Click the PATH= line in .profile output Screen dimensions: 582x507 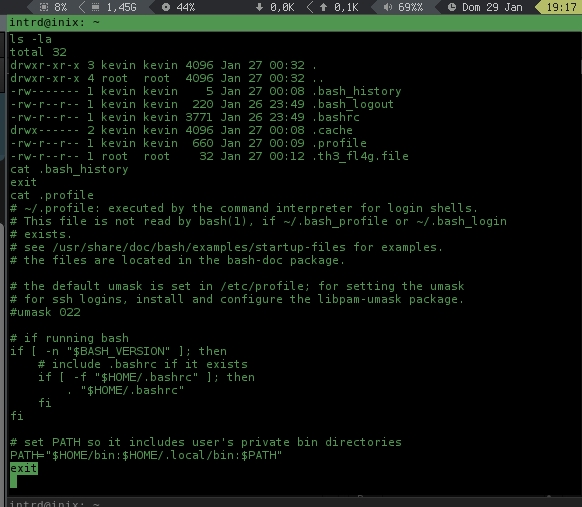[146, 455]
